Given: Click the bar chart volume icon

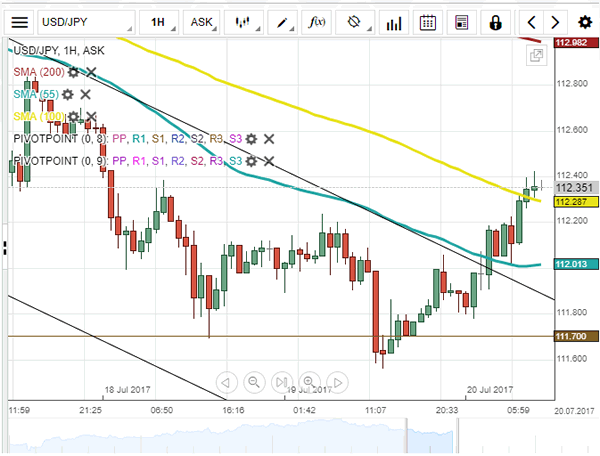Looking at the screenshot, I should [x=394, y=23].
